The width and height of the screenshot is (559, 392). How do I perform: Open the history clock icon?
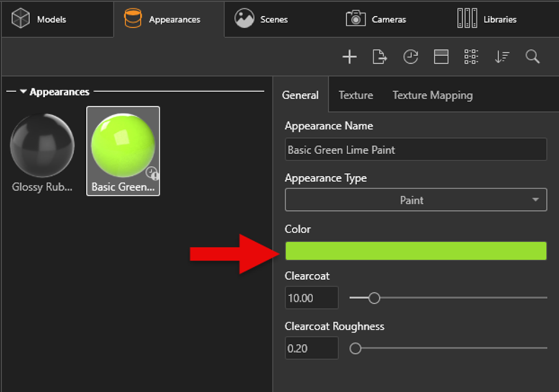[411, 57]
